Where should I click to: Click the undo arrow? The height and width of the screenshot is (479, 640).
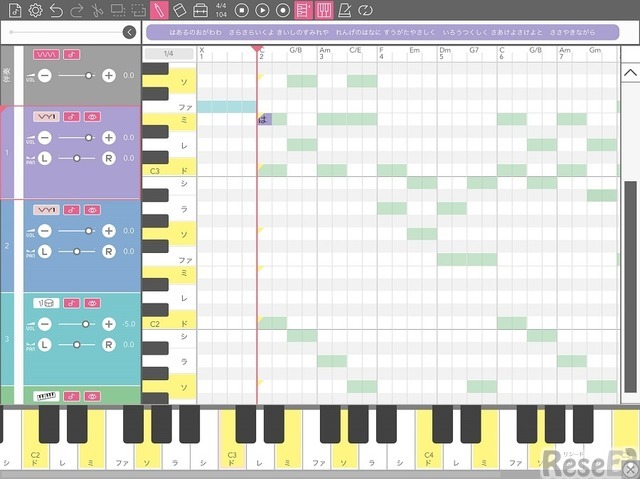[x=55, y=10]
